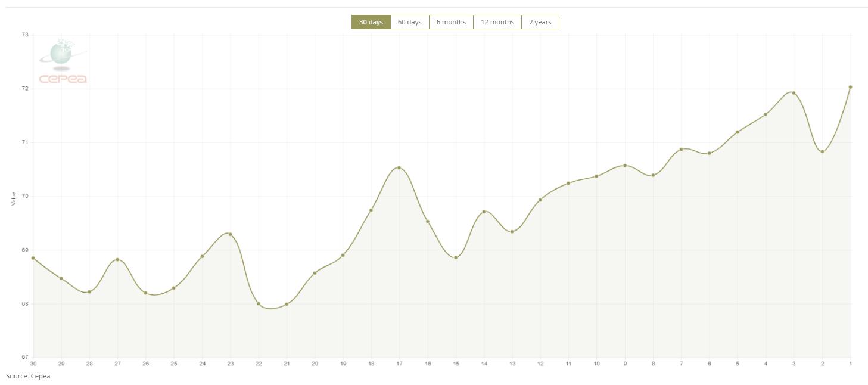Image resolution: width=868 pixels, height=385 pixels.
Task: Click the data point at day 17
Action: pos(399,167)
